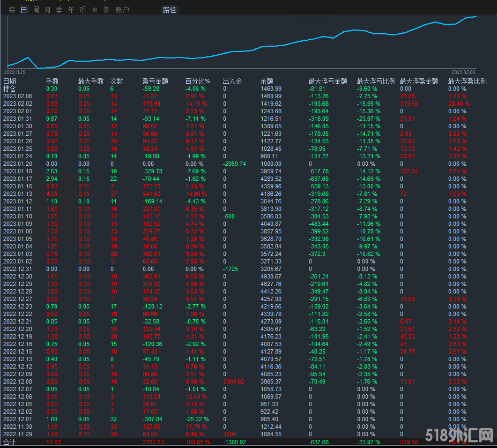This screenshot has height=448, width=497.
Task: Sort by the 盈亏金额 column header
Action: point(155,81)
